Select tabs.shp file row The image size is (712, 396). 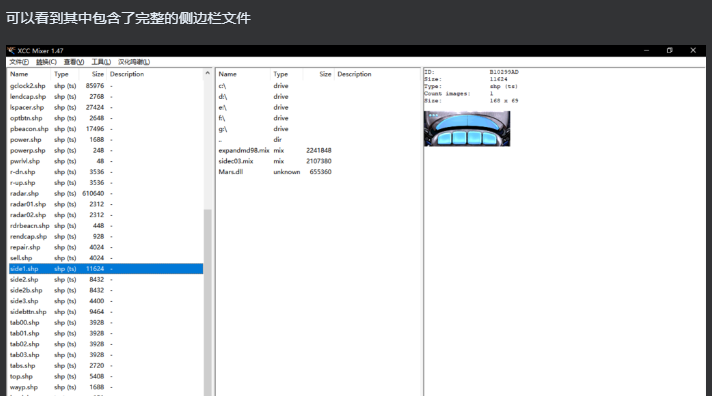click(106, 366)
